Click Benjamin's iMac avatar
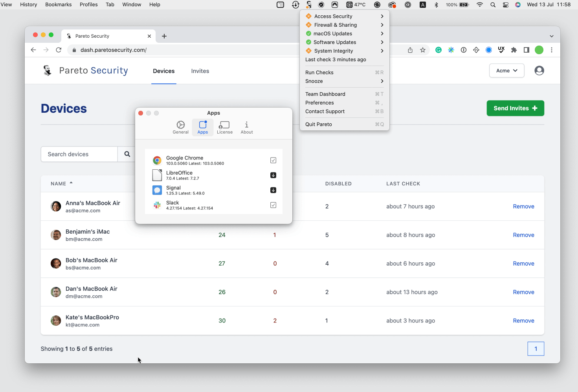This screenshot has width=578, height=392. coord(56,235)
